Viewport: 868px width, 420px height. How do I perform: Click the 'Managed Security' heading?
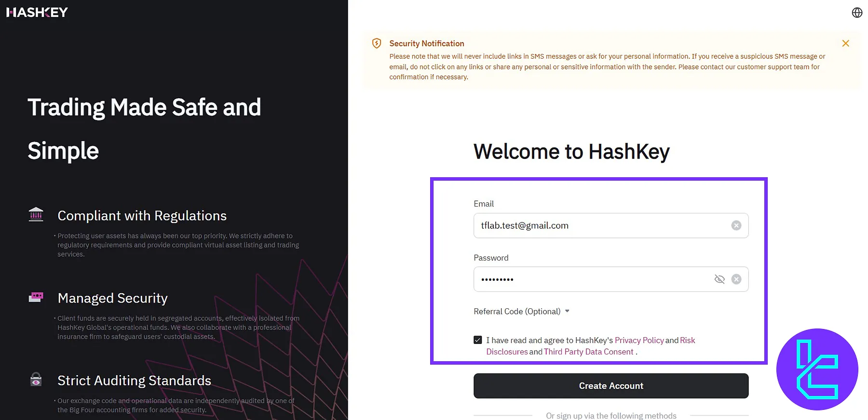[112, 298]
